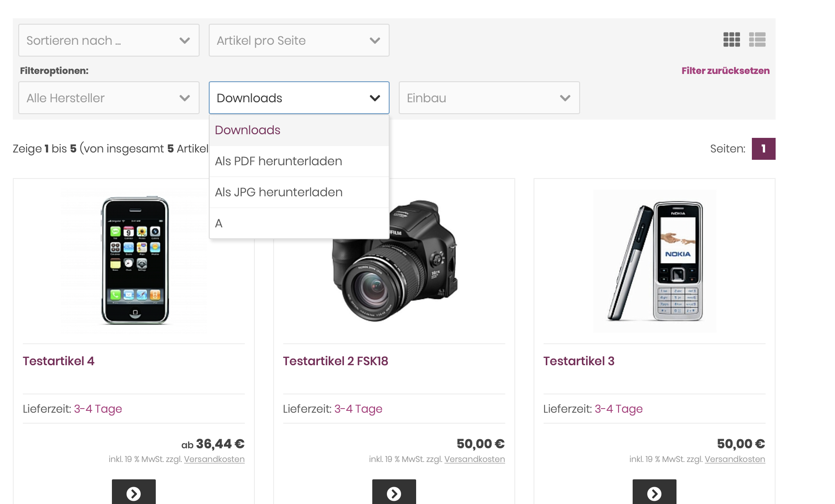Click arrow button under Testartikel 3

(654, 493)
